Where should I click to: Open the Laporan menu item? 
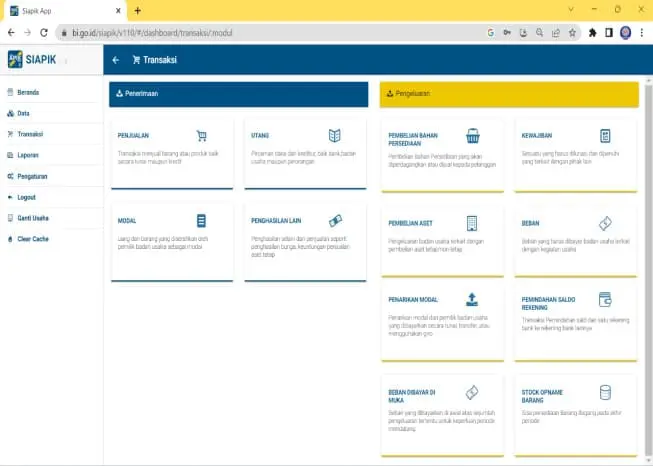28,155
